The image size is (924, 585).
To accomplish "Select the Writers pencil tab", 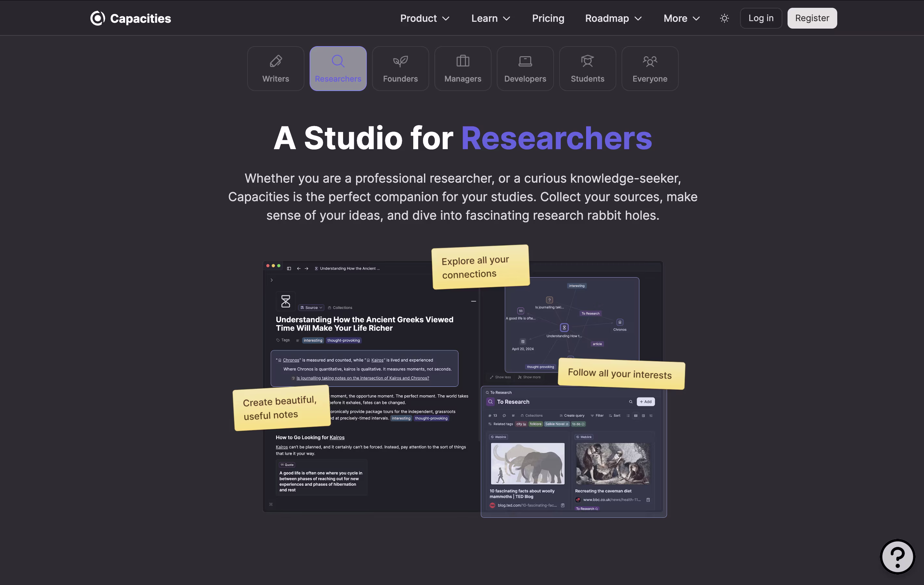I will pyautogui.click(x=276, y=69).
